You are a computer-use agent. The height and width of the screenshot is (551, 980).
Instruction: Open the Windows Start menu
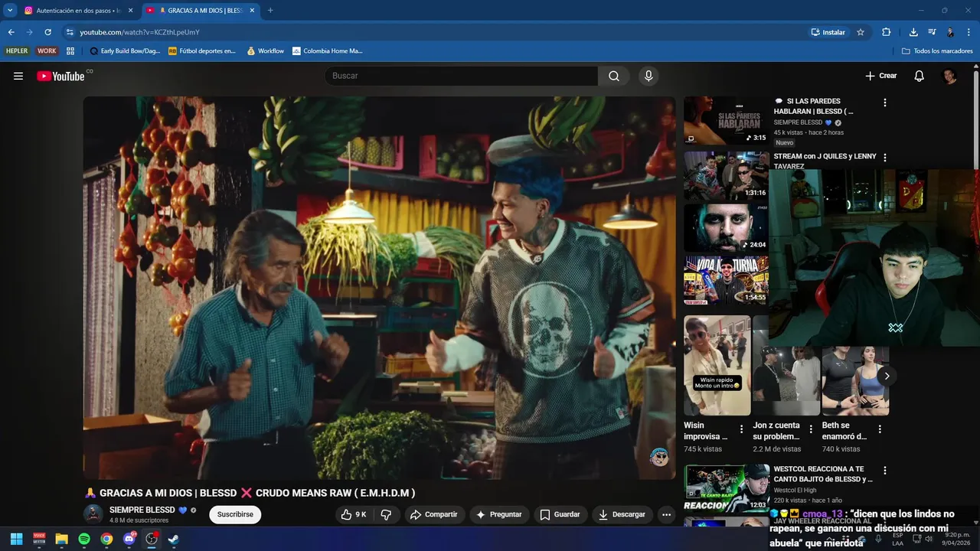coord(16,539)
